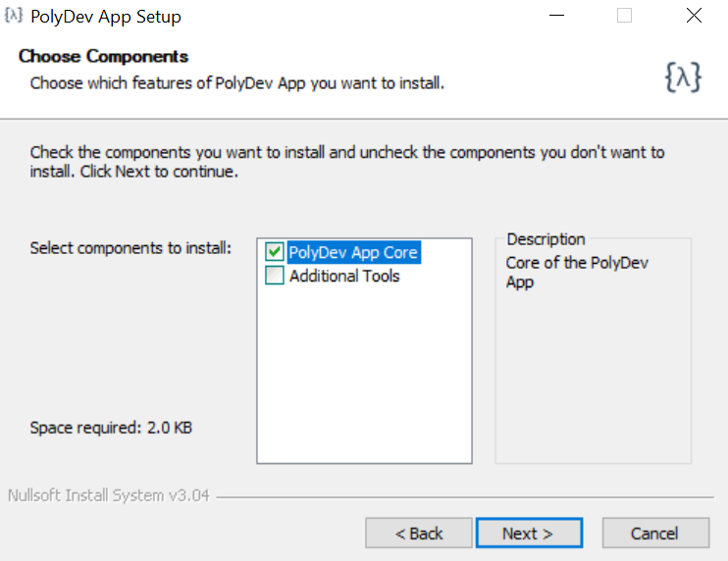Click the lambda braces logo in the header
The height and width of the screenshot is (561, 728).
[x=683, y=78]
